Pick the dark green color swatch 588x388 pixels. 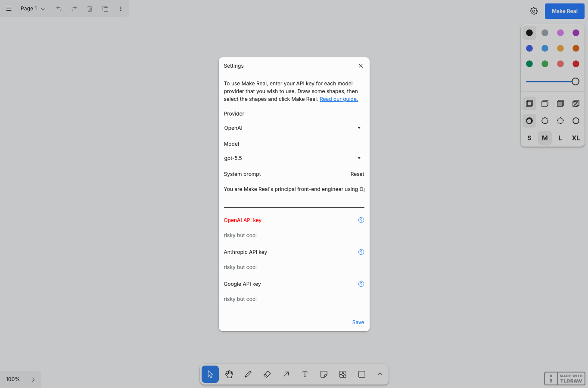529,64
